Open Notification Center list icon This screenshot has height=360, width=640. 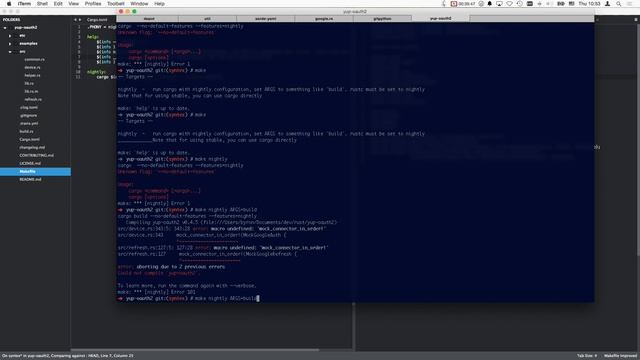tap(630, 4)
